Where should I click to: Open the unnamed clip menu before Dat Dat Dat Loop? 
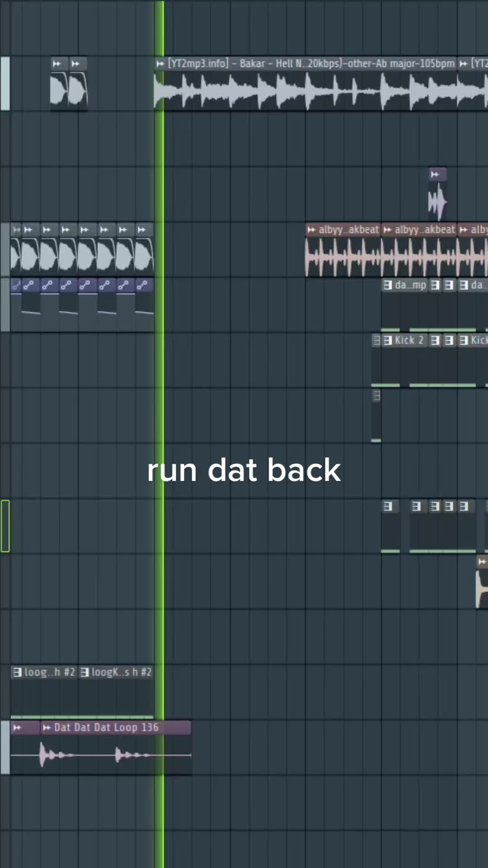click(x=17, y=727)
